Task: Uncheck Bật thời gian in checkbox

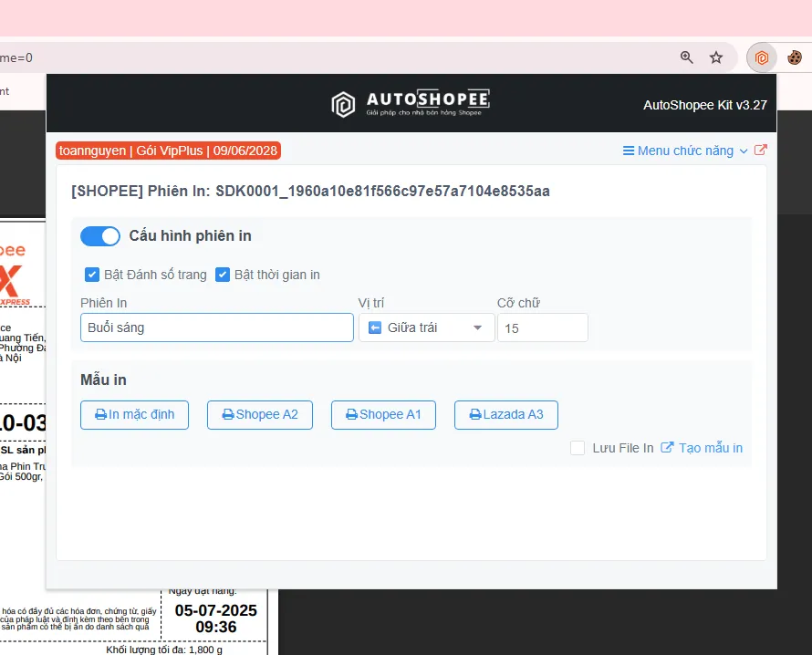Action: click(x=223, y=275)
